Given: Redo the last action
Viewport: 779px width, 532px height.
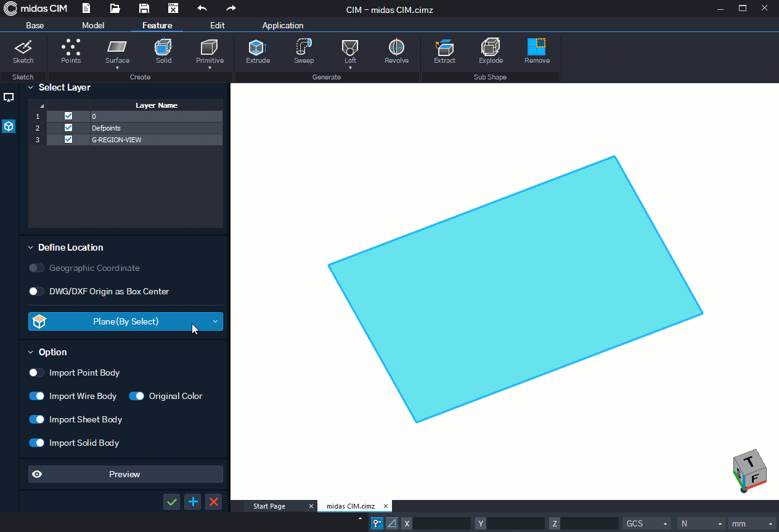Looking at the screenshot, I should coord(231,9).
